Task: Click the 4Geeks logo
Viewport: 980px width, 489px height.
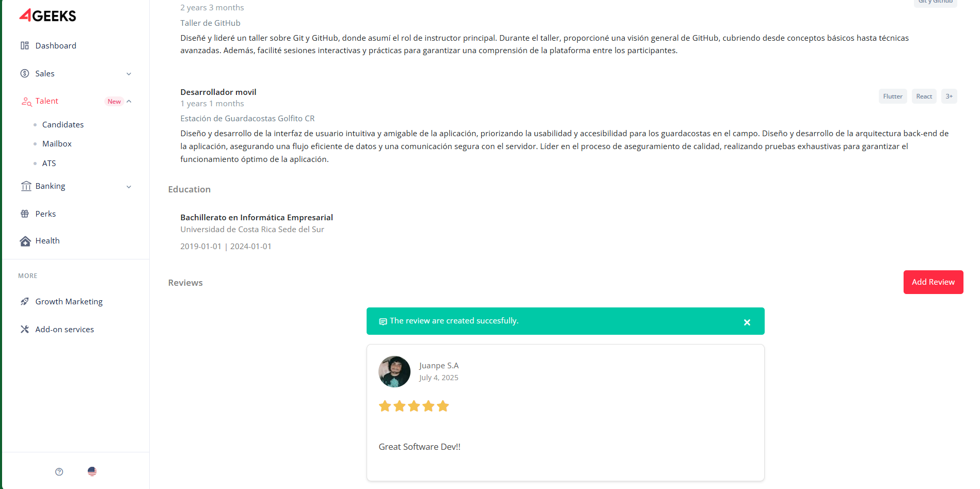Action: (x=48, y=15)
